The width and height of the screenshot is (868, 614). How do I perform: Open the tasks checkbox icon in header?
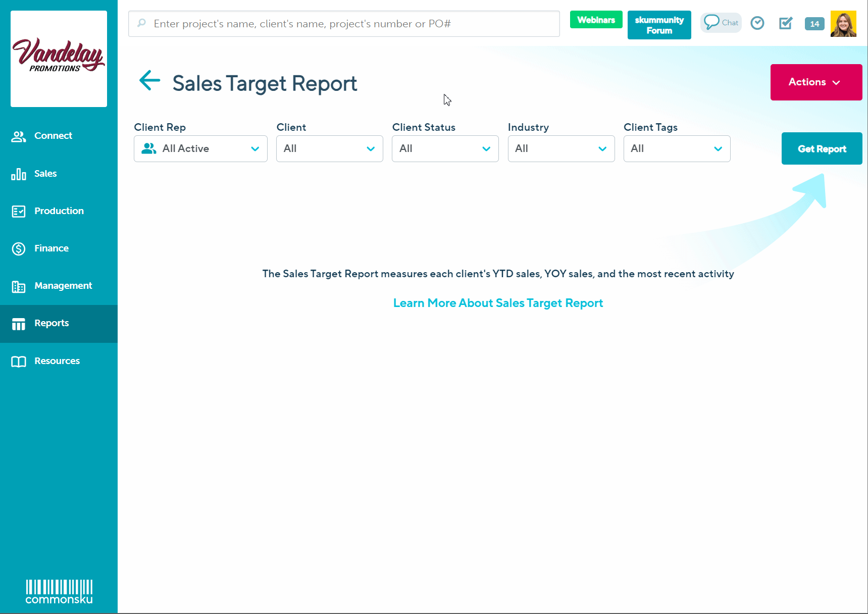tap(785, 23)
